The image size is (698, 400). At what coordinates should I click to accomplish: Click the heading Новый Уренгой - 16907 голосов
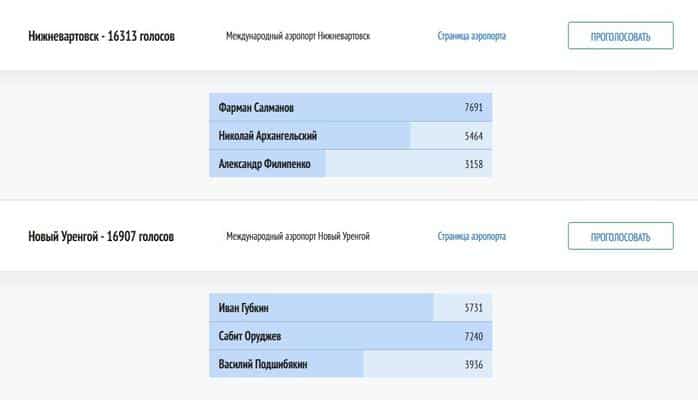pos(101,237)
